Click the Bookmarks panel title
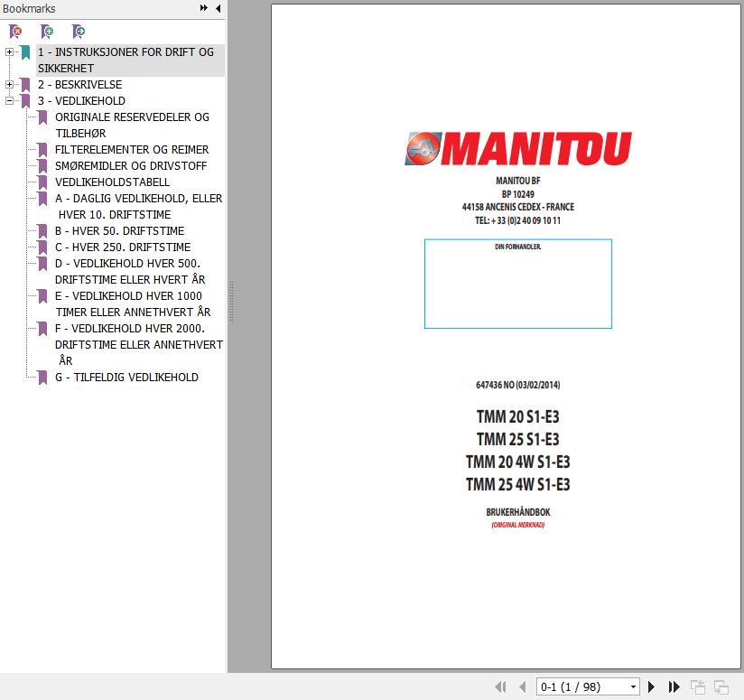The height and width of the screenshot is (700, 744). pos(29,8)
